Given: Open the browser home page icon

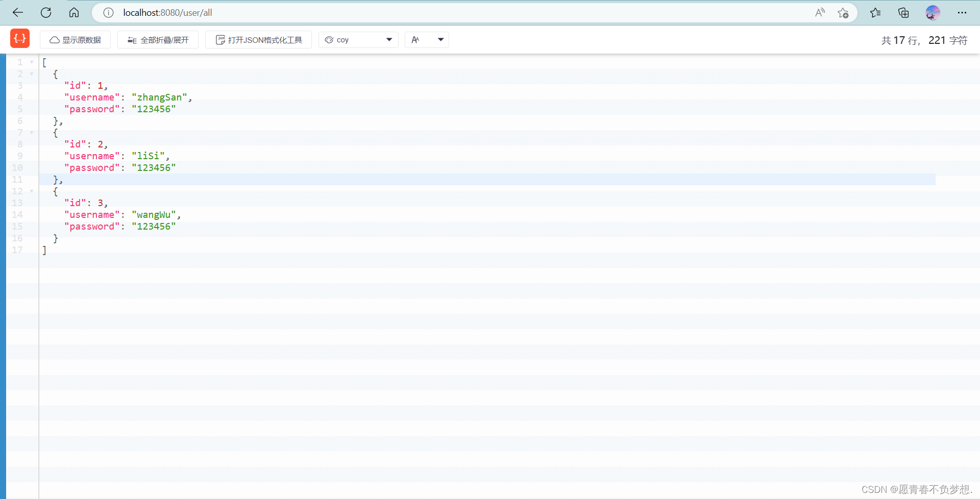Looking at the screenshot, I should (74, 13).
